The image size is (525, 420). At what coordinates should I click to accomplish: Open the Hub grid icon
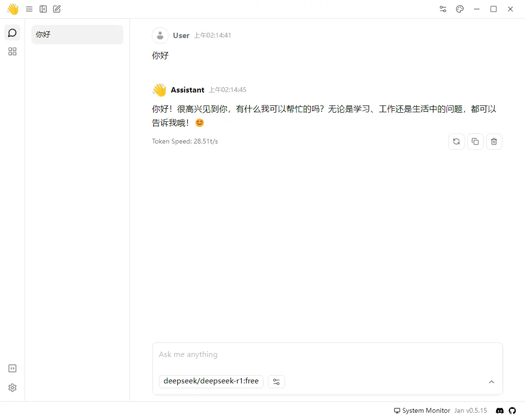[13, 52]
